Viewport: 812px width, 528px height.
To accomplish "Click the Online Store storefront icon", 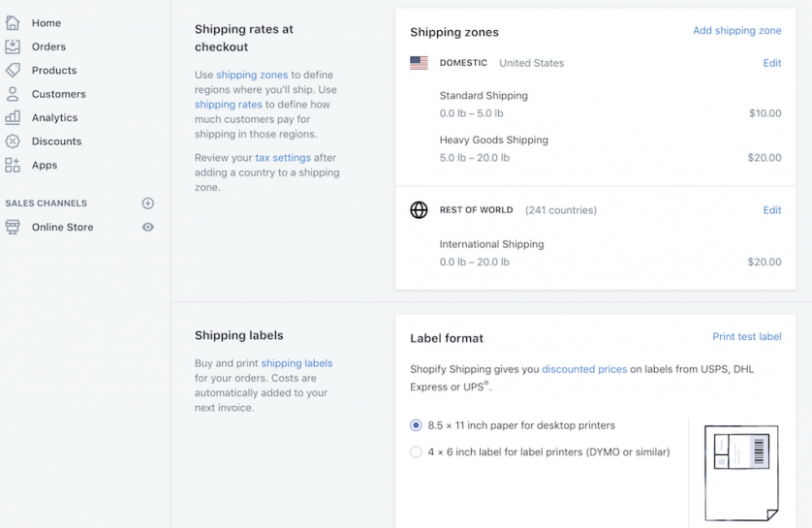I will [13, 227].
